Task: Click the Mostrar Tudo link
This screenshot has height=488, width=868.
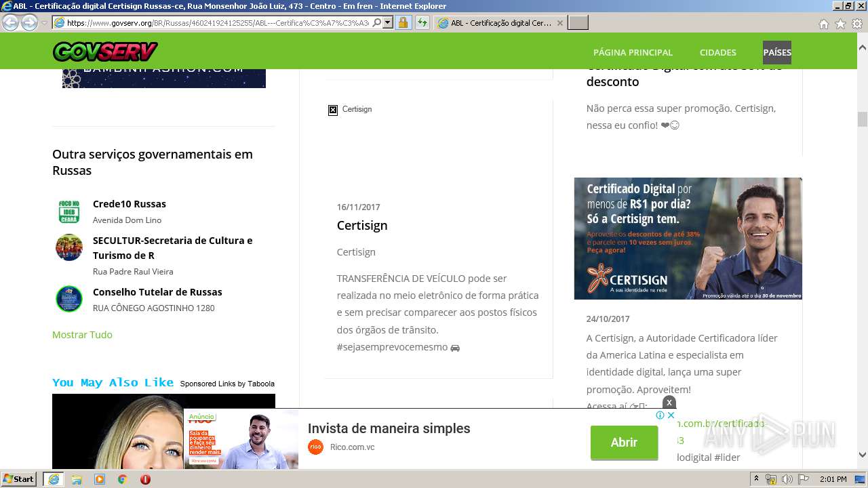Action: click(x=82, y=335)
